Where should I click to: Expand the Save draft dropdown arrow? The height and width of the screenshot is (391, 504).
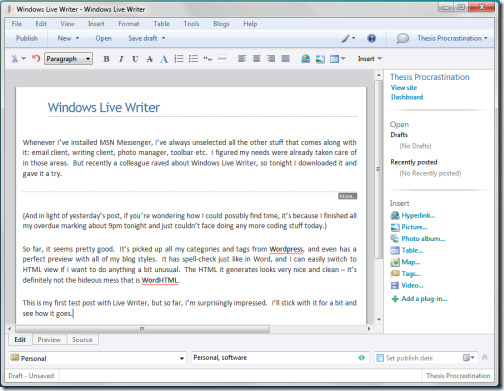163,38
